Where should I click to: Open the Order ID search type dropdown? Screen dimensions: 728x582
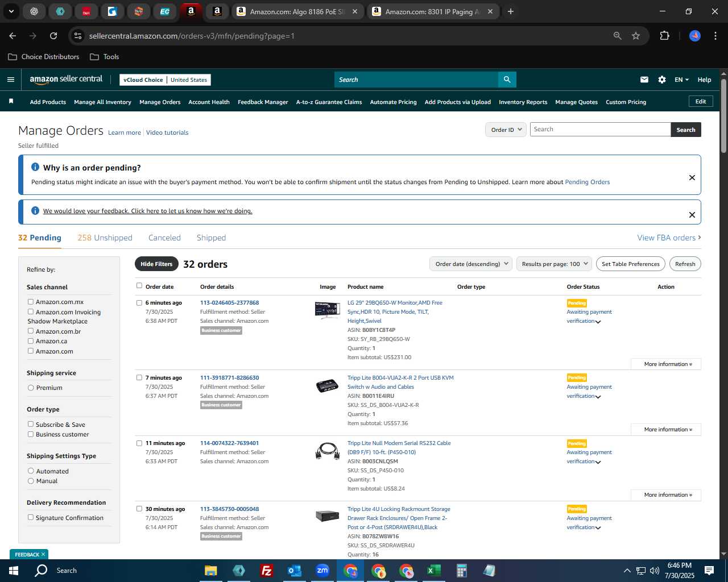[506, 130]
